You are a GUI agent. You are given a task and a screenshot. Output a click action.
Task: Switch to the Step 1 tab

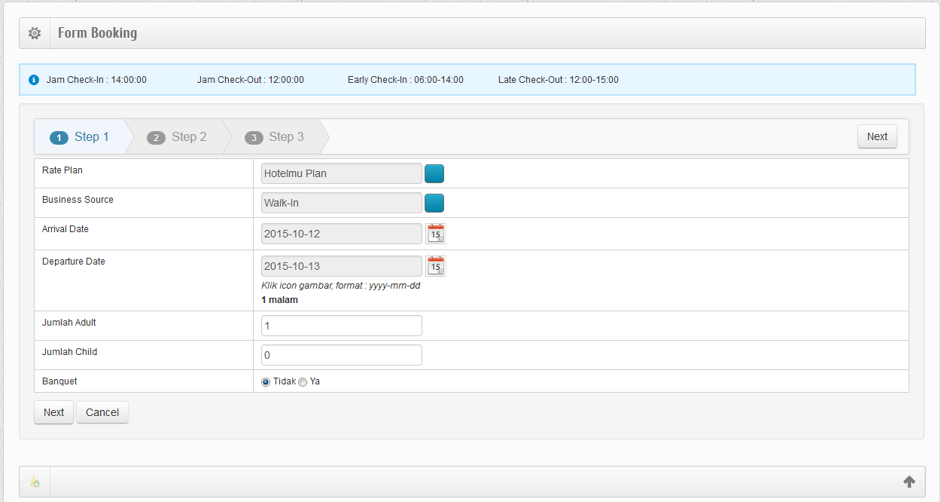click(80, 137)
